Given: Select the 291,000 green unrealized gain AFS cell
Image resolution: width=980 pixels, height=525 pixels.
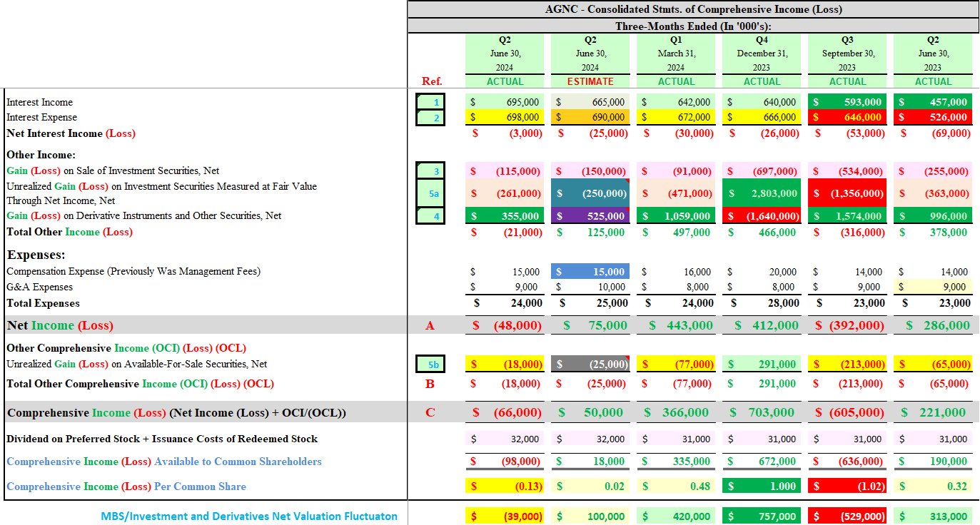Looking at the screenshot, I should point(762,365).
